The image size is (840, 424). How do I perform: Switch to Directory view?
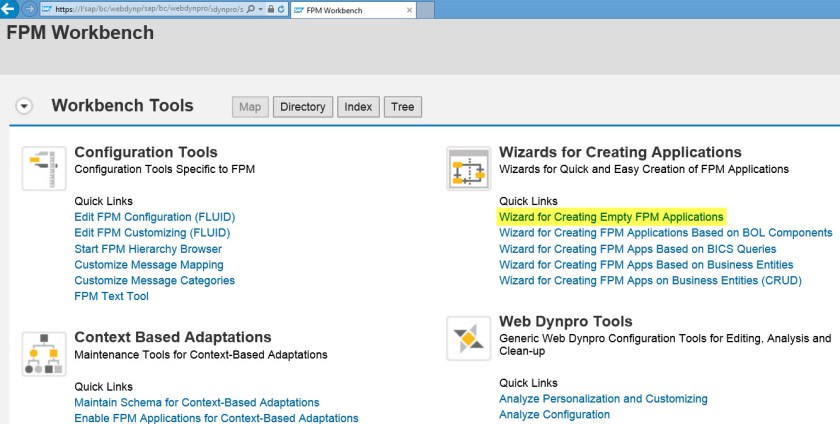(303, 107)
